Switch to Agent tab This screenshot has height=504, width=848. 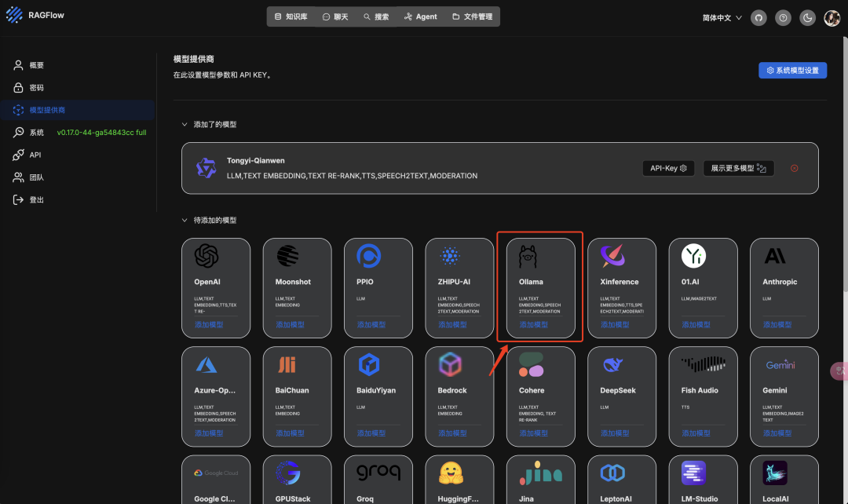click(421, 16)
